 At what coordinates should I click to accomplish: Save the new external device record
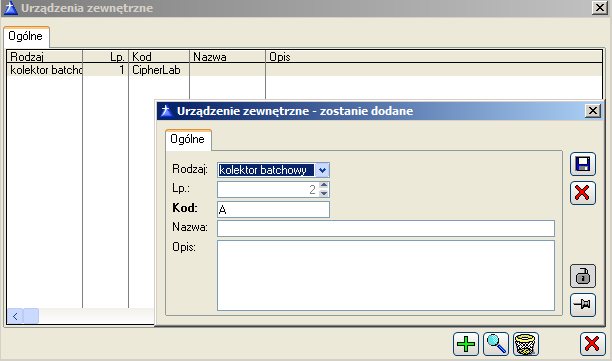(583, 164)
